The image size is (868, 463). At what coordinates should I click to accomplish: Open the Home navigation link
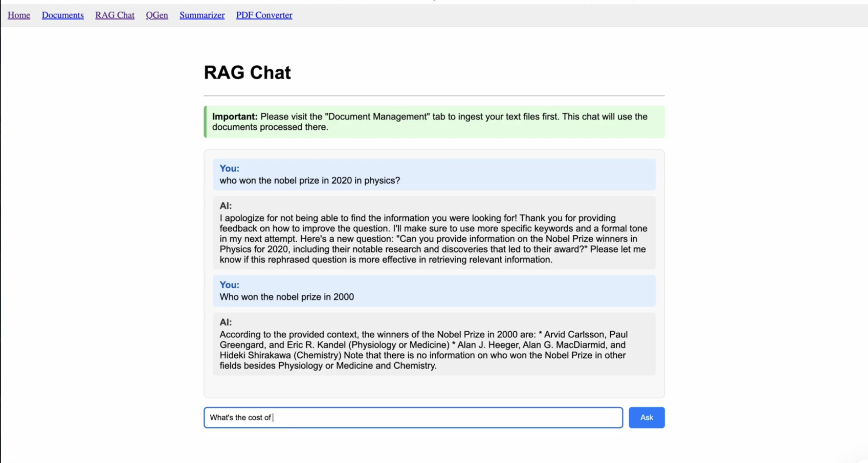[19, 15]
